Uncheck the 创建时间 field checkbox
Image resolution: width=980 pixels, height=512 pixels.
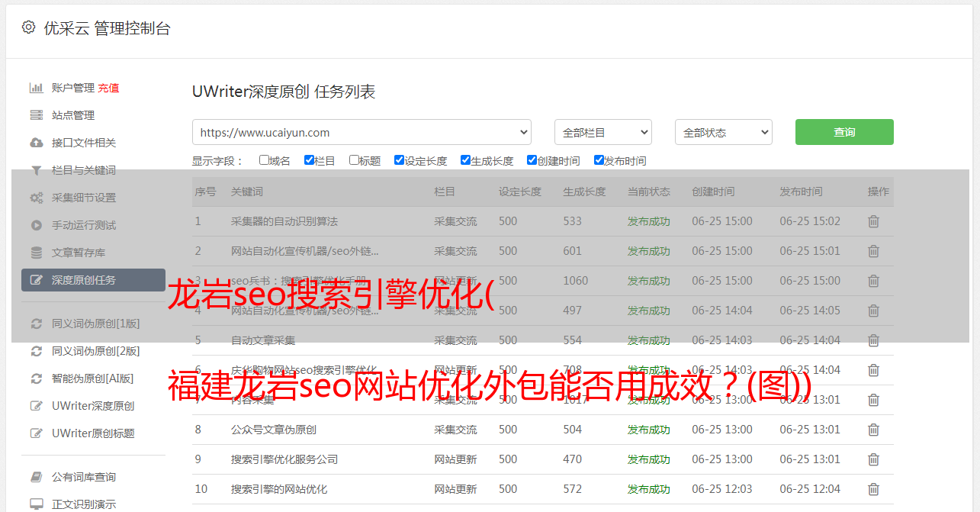pyautogui.click(x=532, y=160)
